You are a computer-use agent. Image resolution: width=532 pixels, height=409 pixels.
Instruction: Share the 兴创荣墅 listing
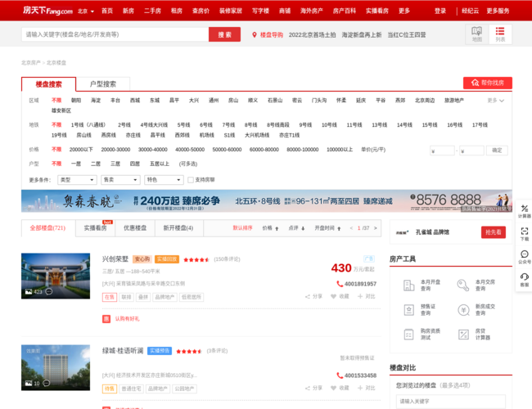(x=313, y=296)
